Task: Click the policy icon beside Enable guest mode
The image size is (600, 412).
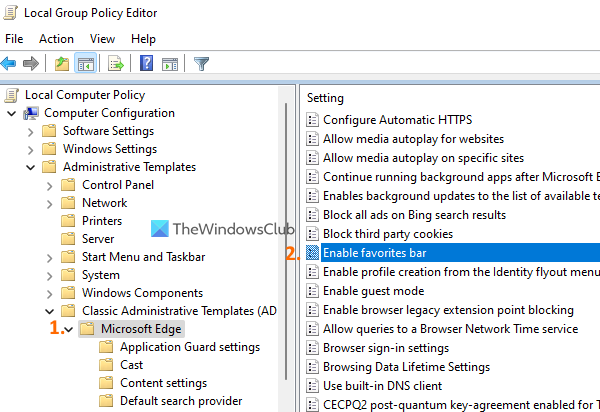Action: coord(313,291)
